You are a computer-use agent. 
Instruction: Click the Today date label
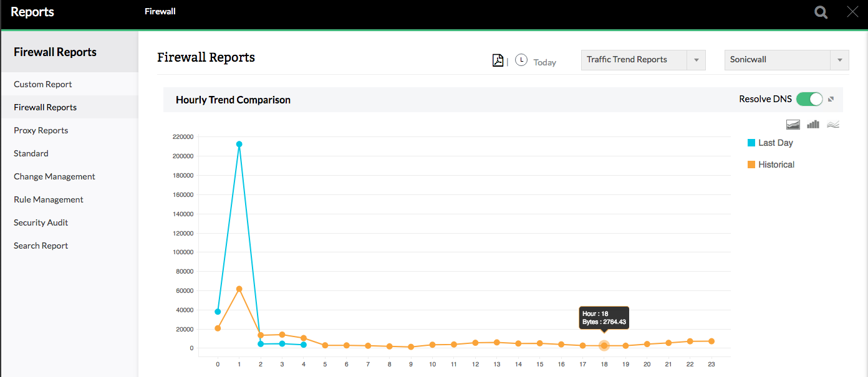pos(544,62)
